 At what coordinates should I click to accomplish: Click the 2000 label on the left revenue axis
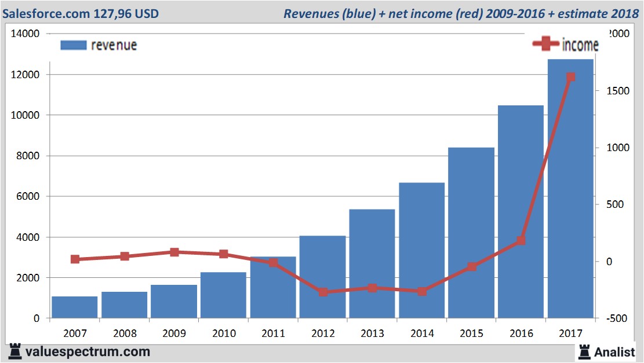(28, 278)
